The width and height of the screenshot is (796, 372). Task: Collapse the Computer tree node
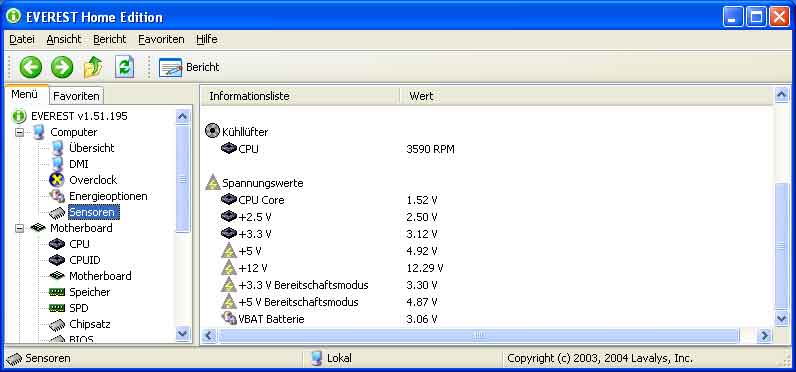[19, 132]
